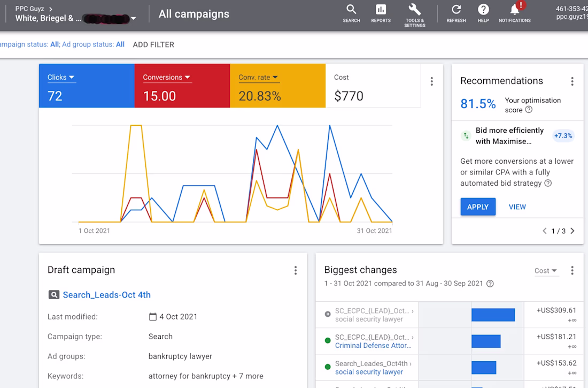Open Recommendations card three-dot menu

pos(572,81)
